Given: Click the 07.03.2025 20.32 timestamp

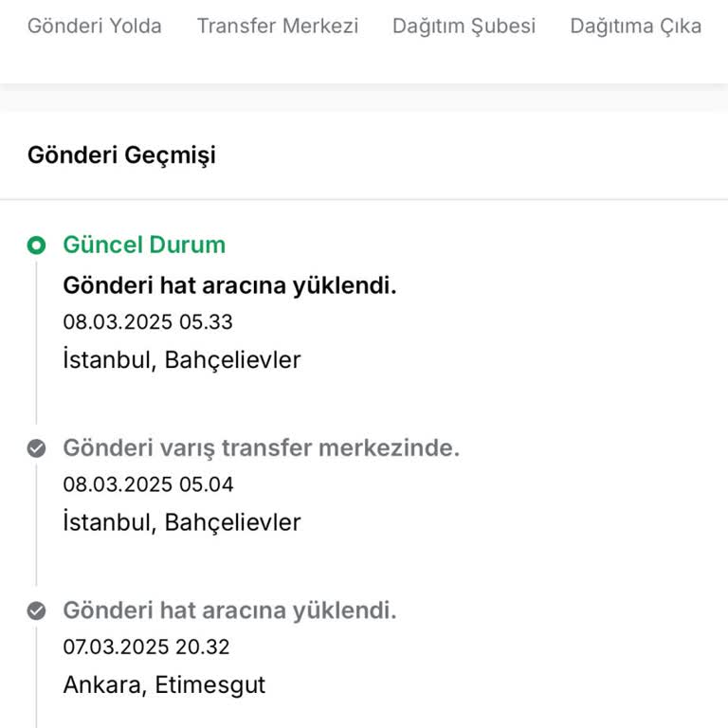Looking at the screenshot, I should point(146,647).
